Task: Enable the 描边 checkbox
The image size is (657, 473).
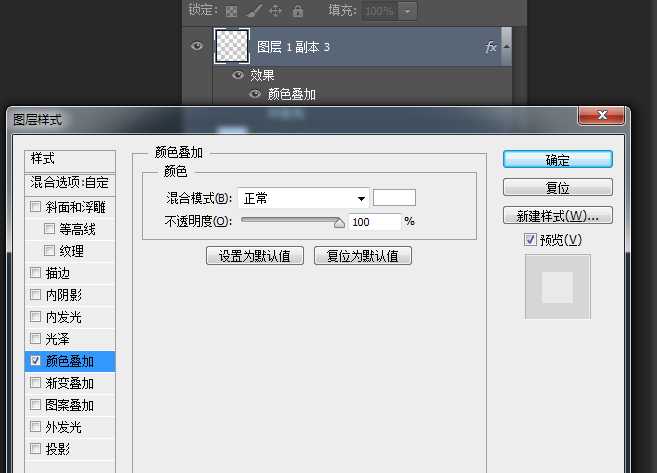Action: tap(36, 272)
